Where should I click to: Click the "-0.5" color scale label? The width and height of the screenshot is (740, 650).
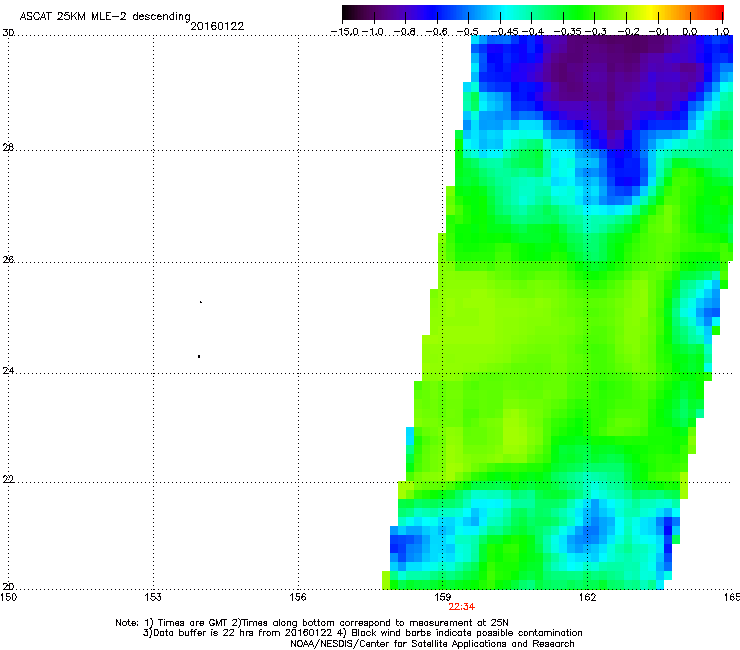coord(468,32)
